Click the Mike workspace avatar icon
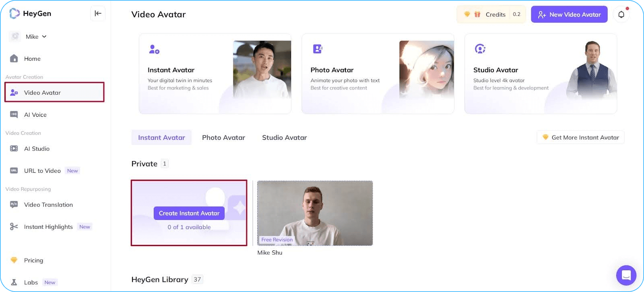Image resolution: width=644 pixels, height=292 pixels. coord(15,36)
